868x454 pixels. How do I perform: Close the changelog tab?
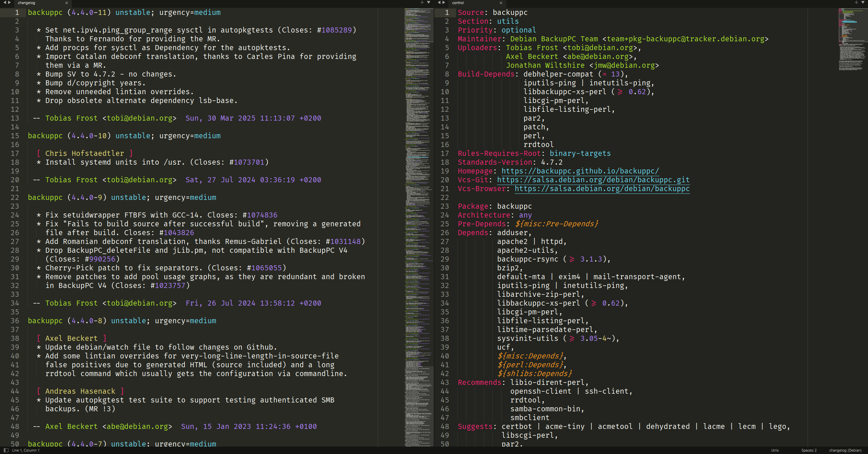66,3
